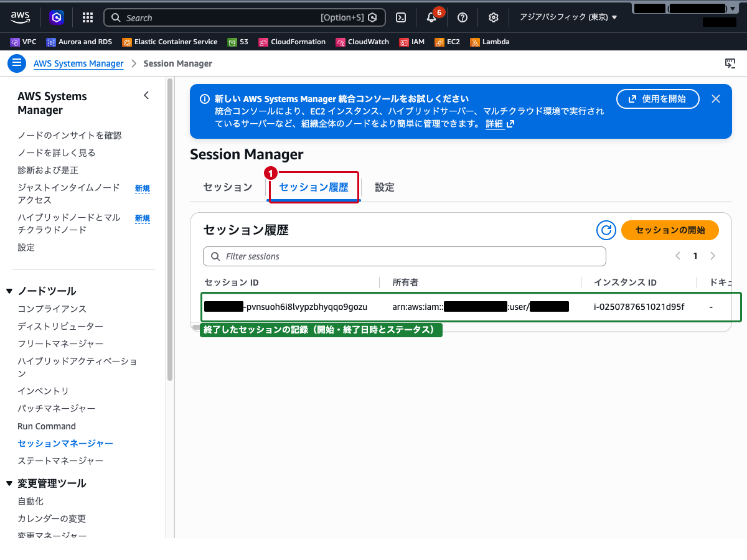Open the notifications bell icon
Image resolution: width=747 pixels, height=560 pixels.
coord(431,17)
